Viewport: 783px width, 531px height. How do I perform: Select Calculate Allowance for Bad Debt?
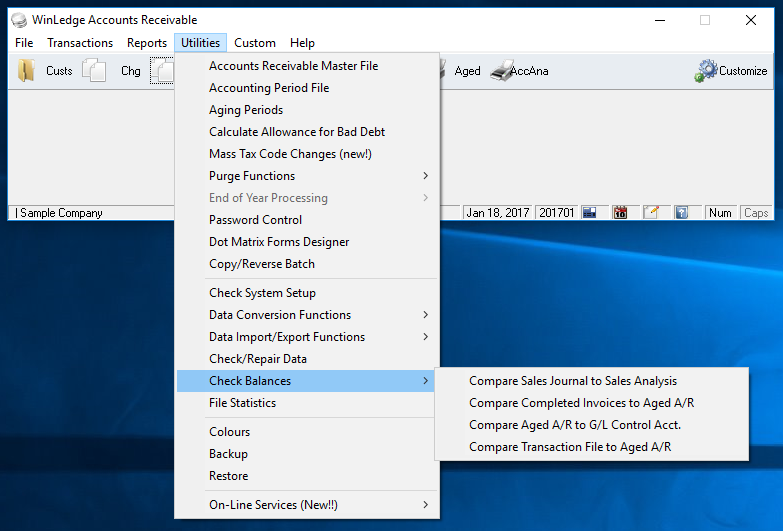point(297,132)
